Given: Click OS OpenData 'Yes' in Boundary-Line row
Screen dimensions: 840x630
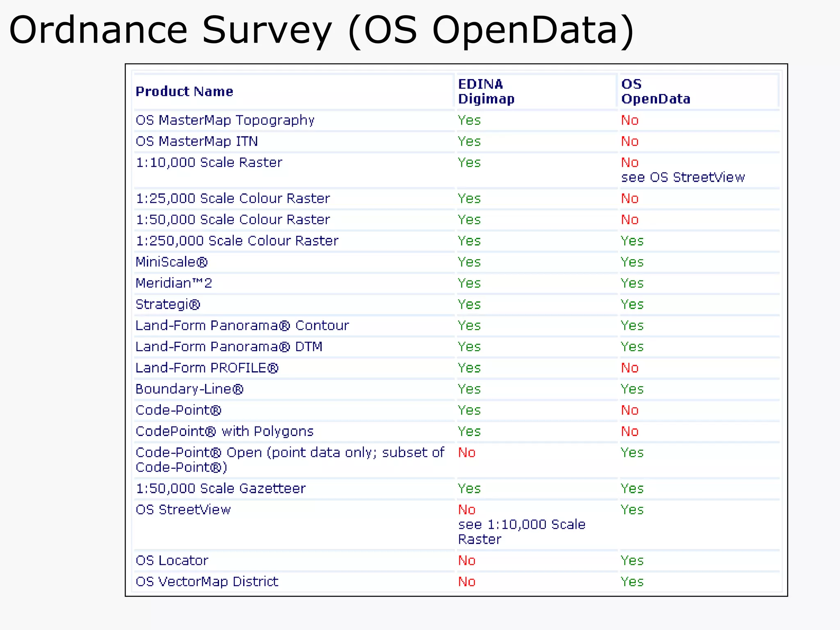Looking at the screenshot, I should [632, 389].
